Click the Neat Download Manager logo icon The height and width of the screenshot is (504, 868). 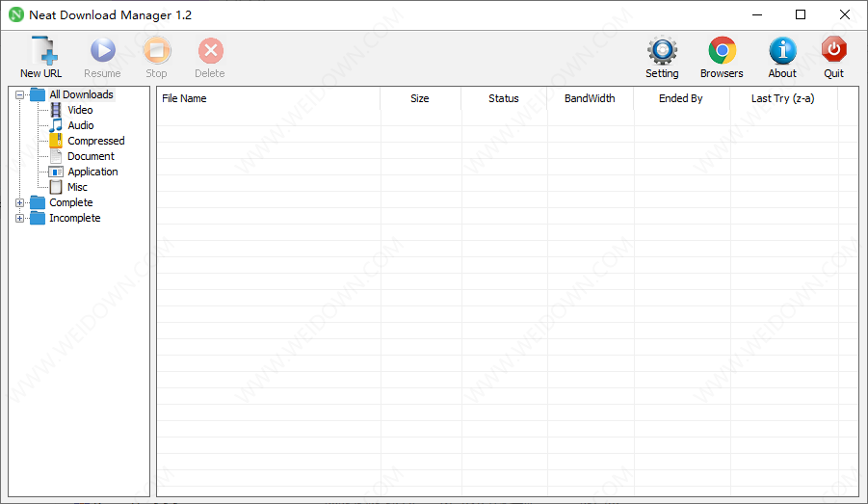(16, 15)
